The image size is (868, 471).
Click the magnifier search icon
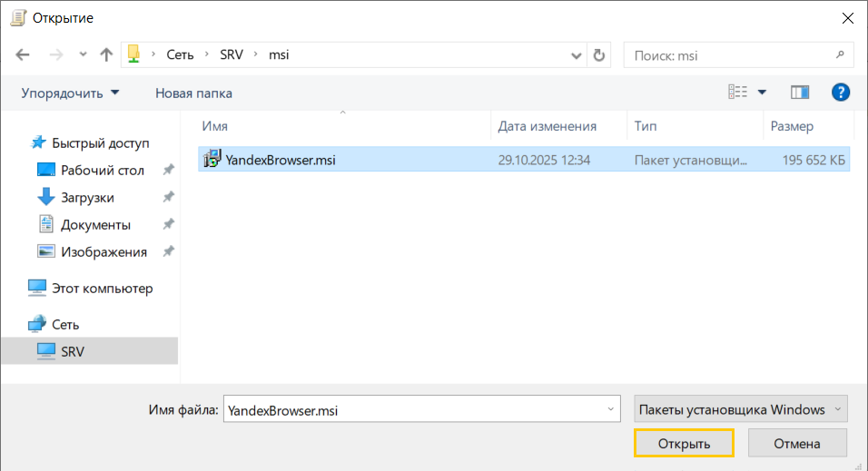[x=840, y=54]
